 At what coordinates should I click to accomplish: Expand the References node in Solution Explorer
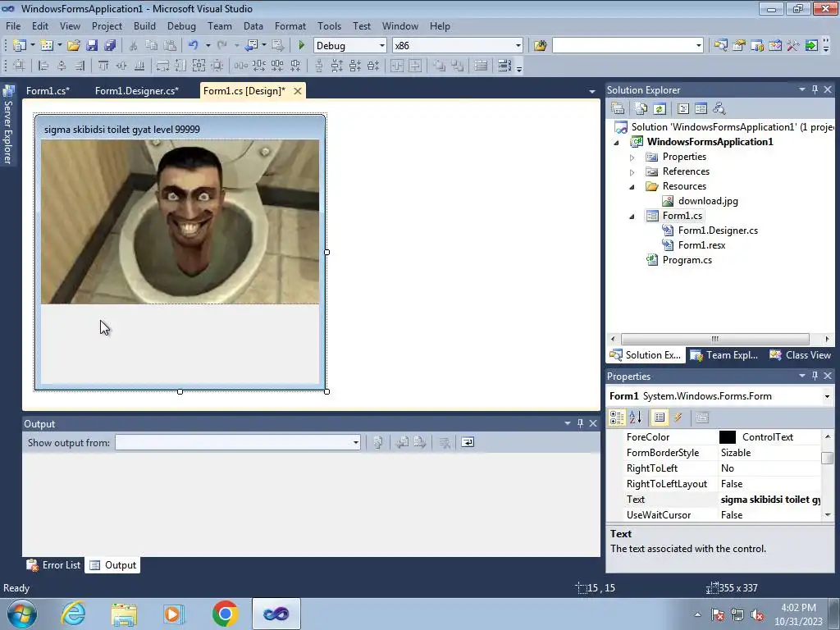[632, 172]
